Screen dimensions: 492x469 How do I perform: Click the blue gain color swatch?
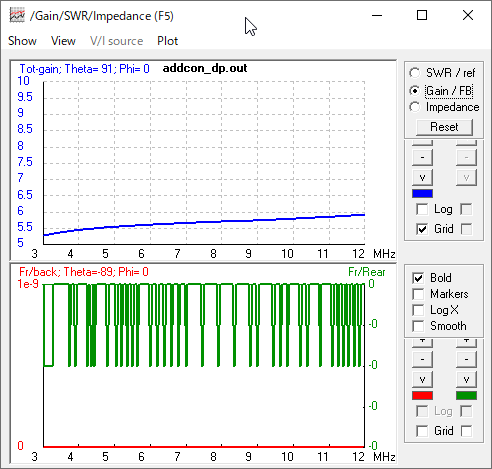point(422,194)
